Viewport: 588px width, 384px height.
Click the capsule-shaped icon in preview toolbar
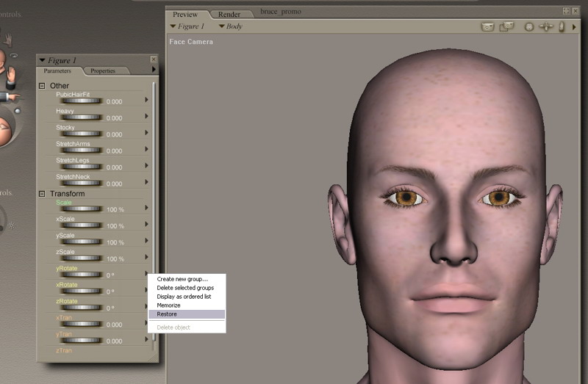(562, 27)
